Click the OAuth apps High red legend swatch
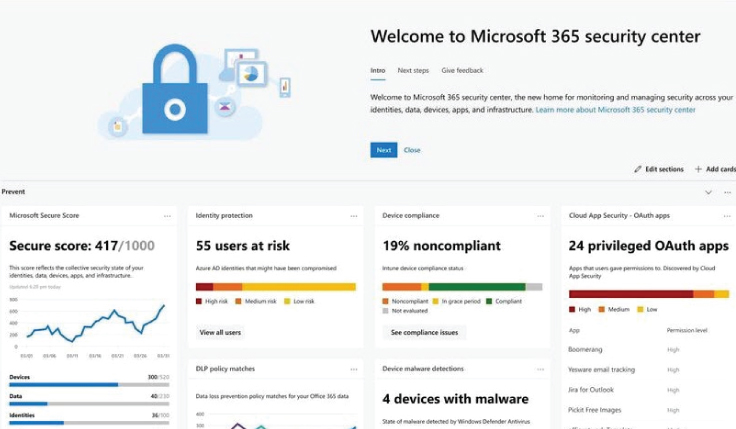 coord(572,309)
